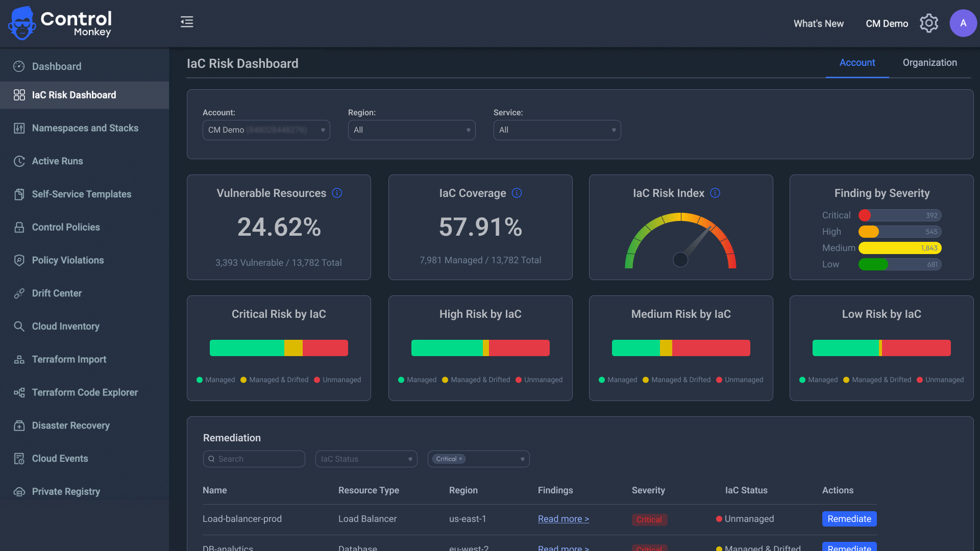
Task: Click the Critical badge for Load-balancer-prod
Action: (649, 519)
